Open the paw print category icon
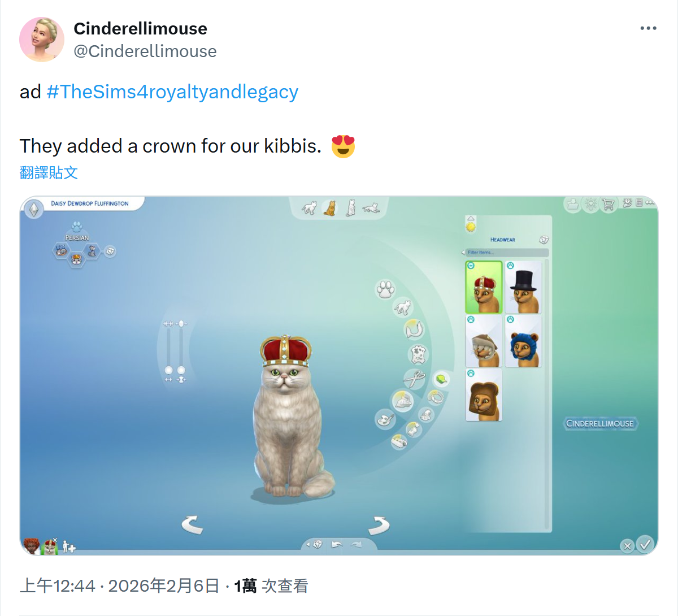Screen dimensions: 678x616 point(385,290)
